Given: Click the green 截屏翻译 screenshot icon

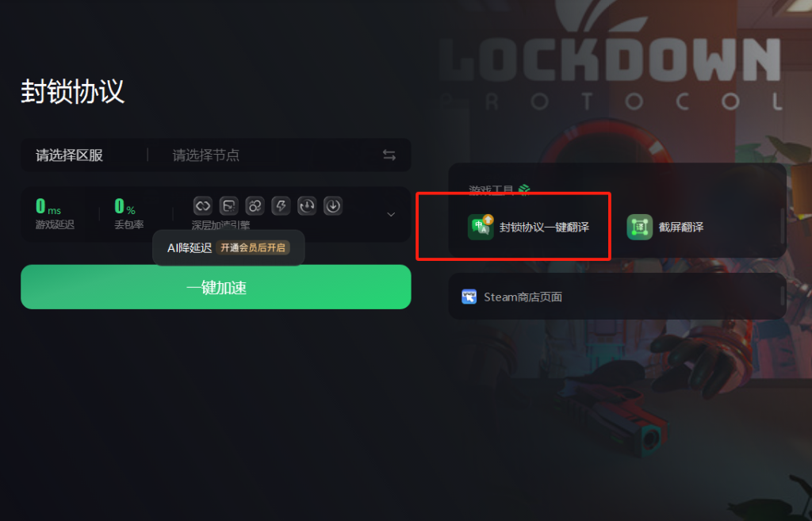Looking at the screenshot, I should point(640,227).
